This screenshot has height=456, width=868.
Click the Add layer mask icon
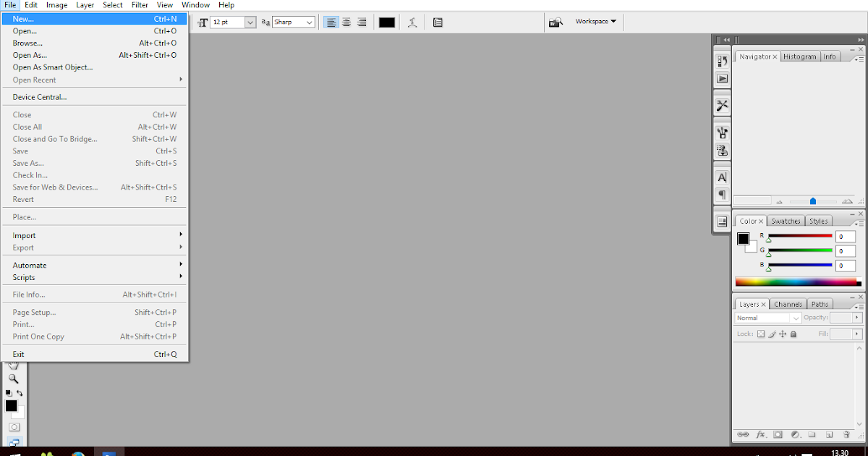tap(778, 435)
